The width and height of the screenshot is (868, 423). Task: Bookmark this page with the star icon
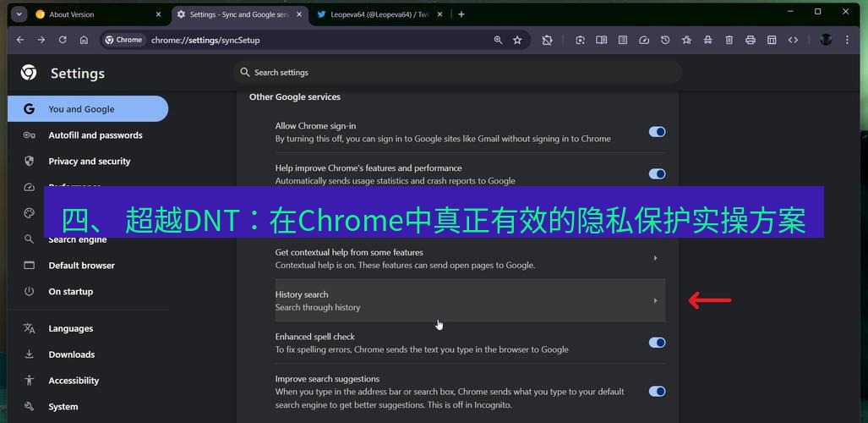coord(517,40)
